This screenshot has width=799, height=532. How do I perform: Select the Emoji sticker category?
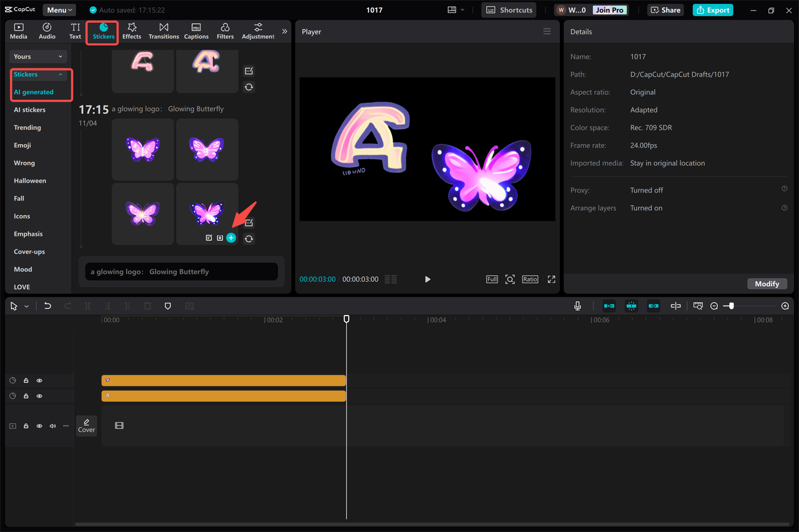(x=22, y=145)
